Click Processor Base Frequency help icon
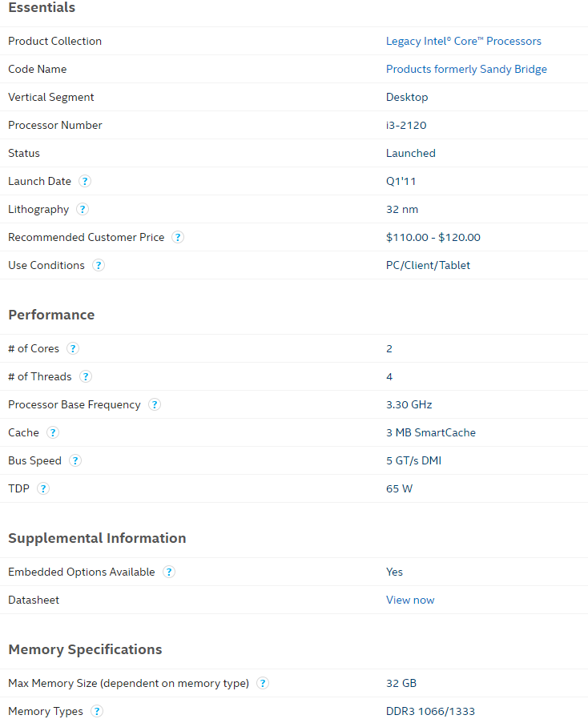Screen dimensions: 588x723 [x=155, y=404]
